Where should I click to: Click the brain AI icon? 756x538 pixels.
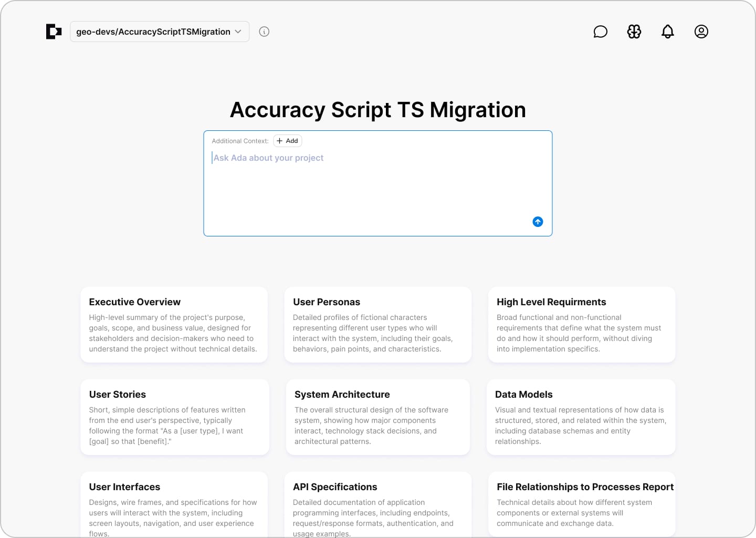pyautogui.click(x=634, y=32)
